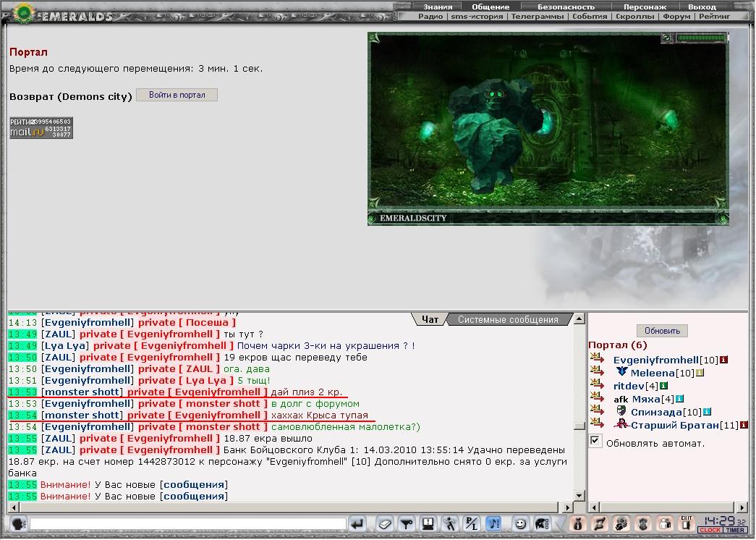Click the scroll icon in bottom right bar
Viewport: 756px width, 540px height.
(x=599, y=523)
